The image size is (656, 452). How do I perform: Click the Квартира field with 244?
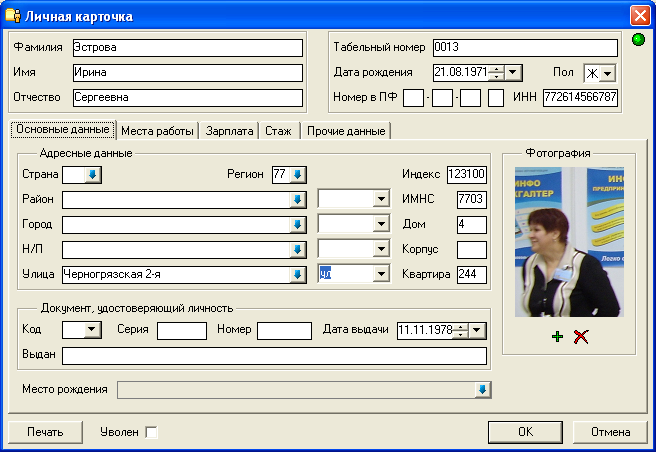(x=472, y=275)
